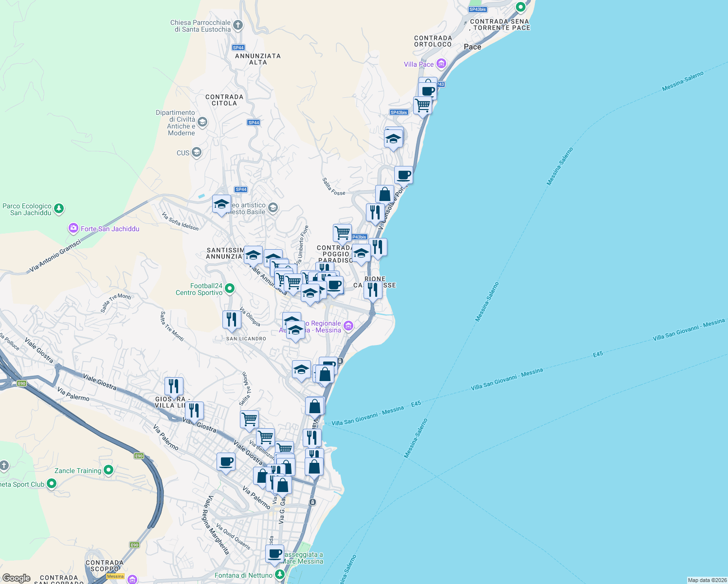728x584 pixels.
Task: Select the church icon at Chiesa di Santa Eustochia
Action: (x=237, y=24)
